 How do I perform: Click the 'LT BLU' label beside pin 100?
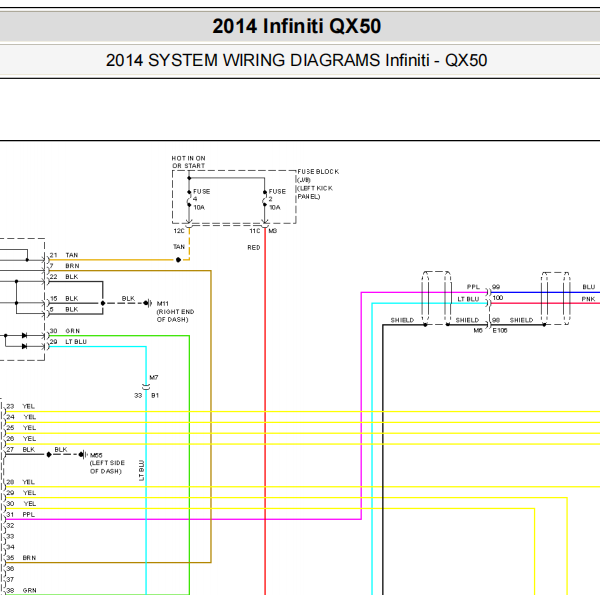click(468, 299)
